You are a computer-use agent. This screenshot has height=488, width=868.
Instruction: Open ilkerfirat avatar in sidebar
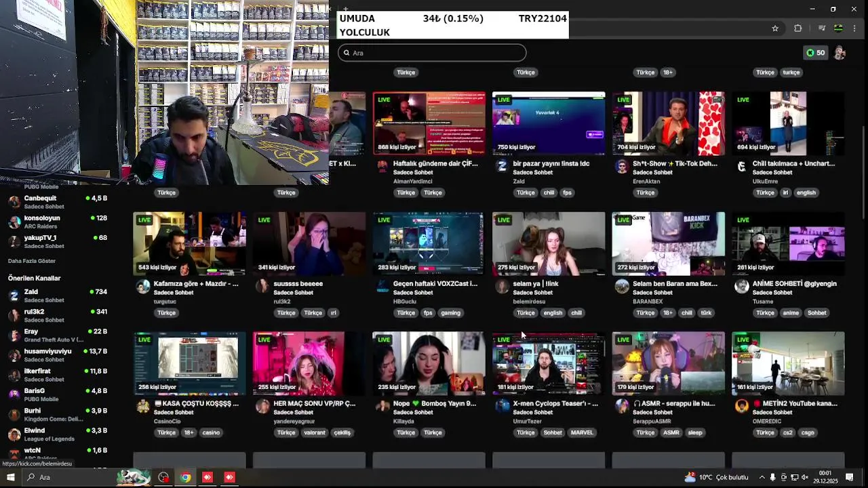click(14, 375)
